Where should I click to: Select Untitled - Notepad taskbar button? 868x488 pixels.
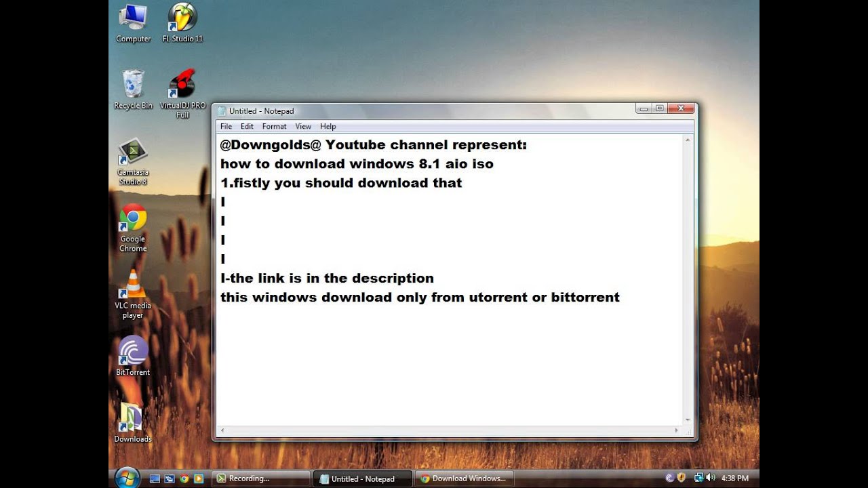363,479
